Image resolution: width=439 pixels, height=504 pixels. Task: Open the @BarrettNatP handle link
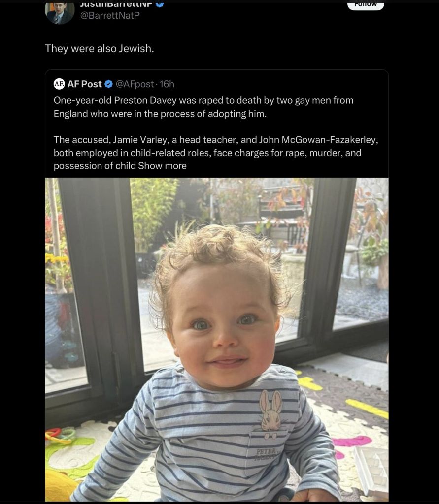pyautogui.click(x=110, y=15)
